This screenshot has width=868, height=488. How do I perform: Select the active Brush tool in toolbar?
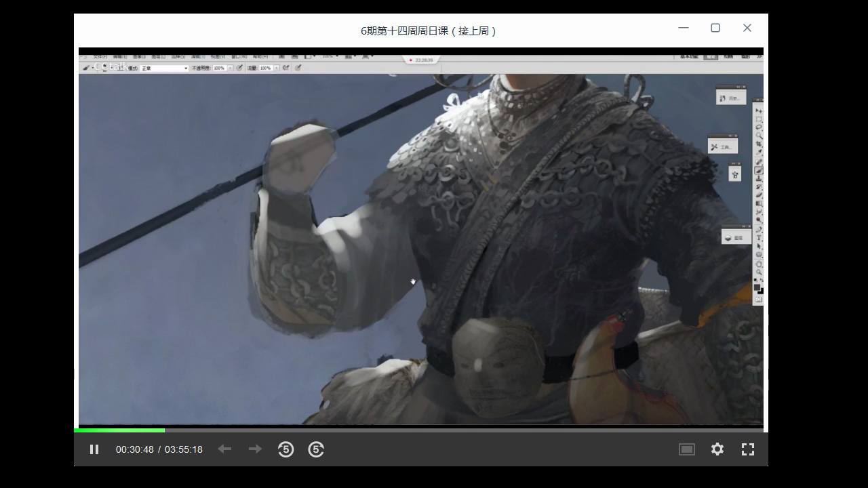(x=759, y=170)
